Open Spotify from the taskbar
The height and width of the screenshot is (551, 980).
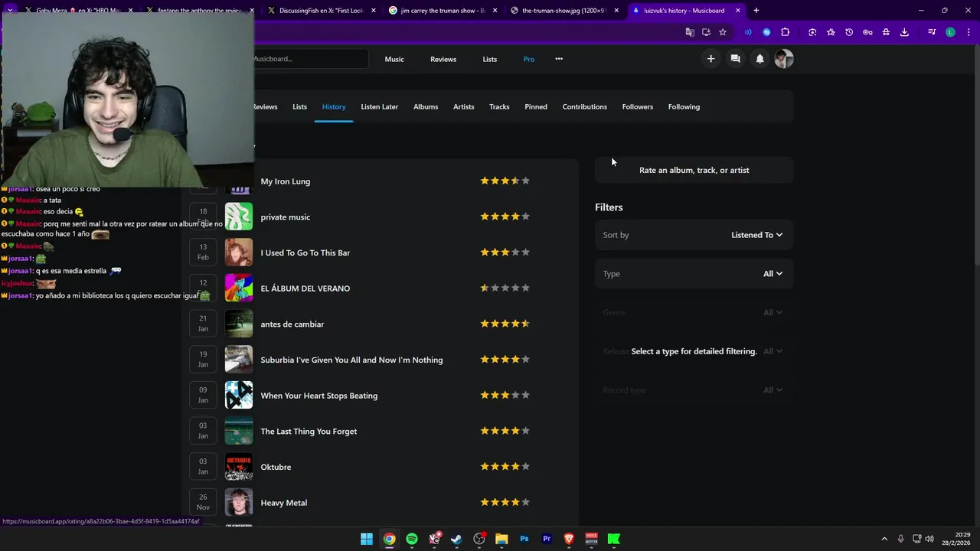click(412, 539)
